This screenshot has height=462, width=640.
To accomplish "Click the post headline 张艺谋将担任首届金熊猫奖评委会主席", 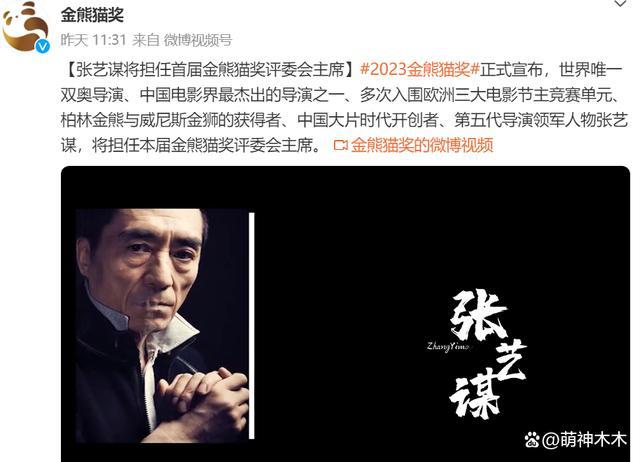I will pos(211,70).
